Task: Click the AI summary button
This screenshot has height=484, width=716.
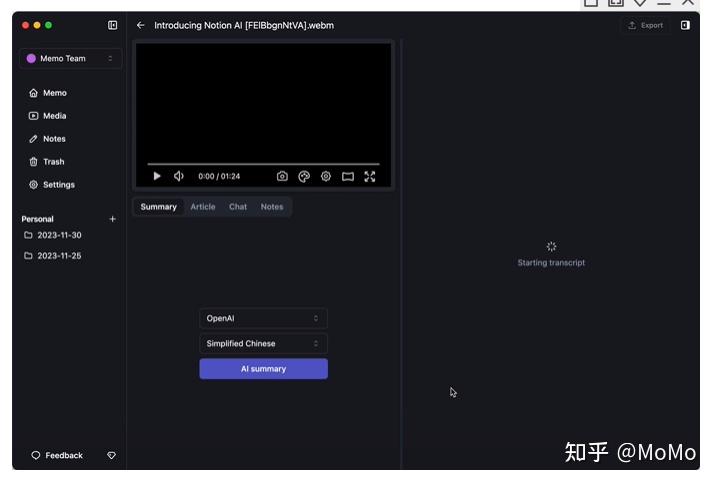Action: click(263, 368)
